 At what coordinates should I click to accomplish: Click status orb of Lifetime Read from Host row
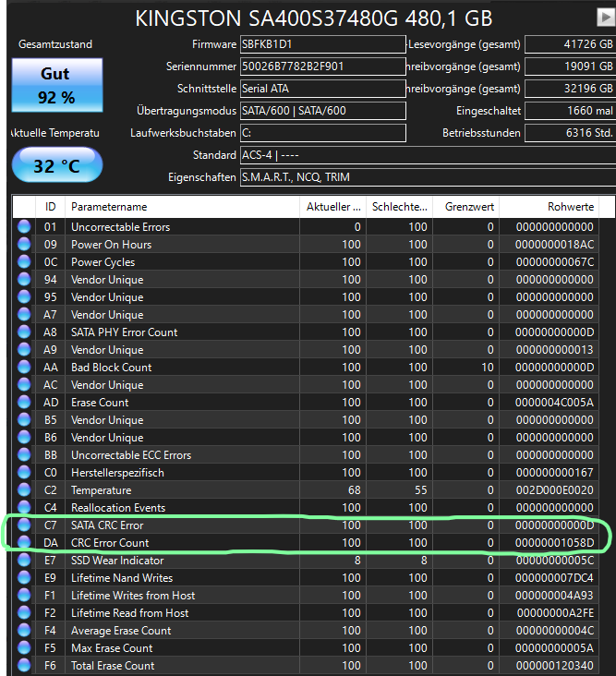pos(24,613)
